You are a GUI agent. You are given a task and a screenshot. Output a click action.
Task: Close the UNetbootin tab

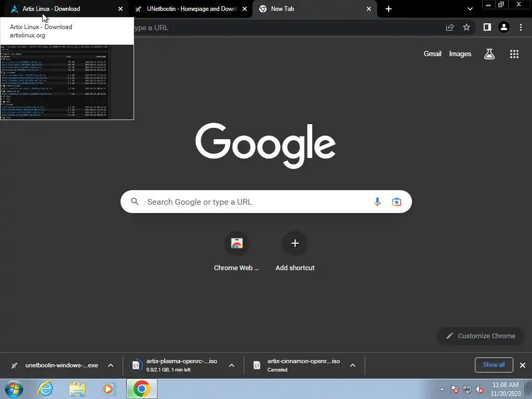245,9
